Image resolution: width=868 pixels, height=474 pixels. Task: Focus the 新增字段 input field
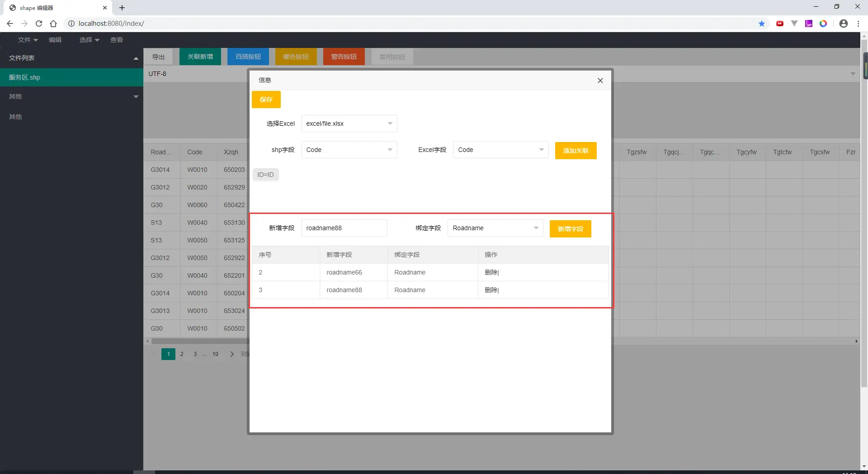pyautogui.click(x=344, y=228)
